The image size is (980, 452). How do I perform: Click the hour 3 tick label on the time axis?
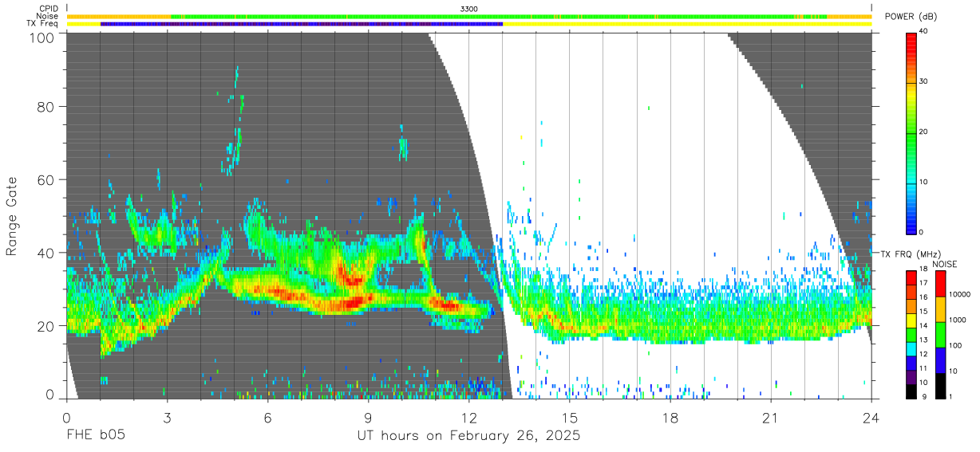[167, 418]
